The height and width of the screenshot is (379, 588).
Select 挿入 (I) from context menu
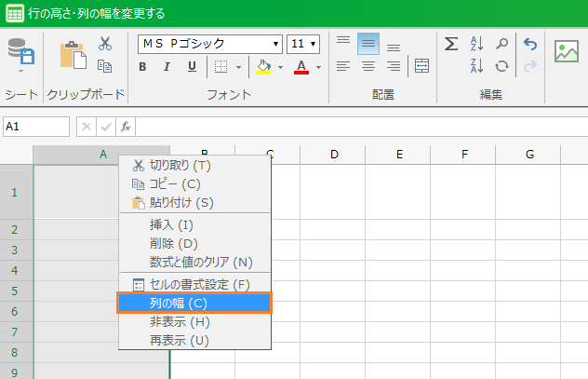(194, 225)
